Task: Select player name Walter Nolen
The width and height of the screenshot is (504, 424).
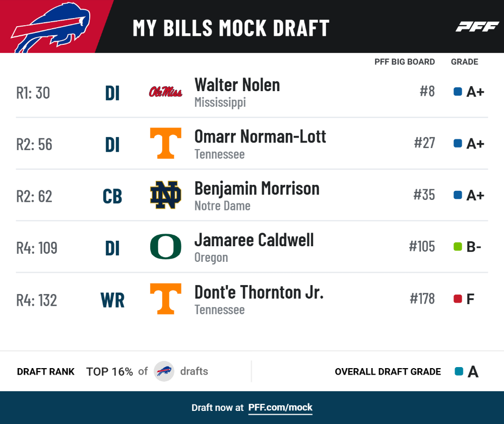Action: point(237,85)
